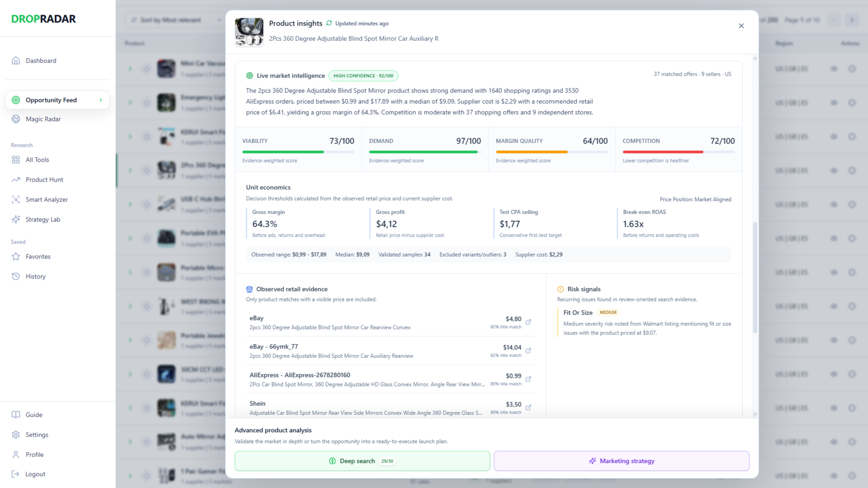
Task: Toggle the round selector beside the Mini Car Vacuum thumbnail
Action: [146, 69]
